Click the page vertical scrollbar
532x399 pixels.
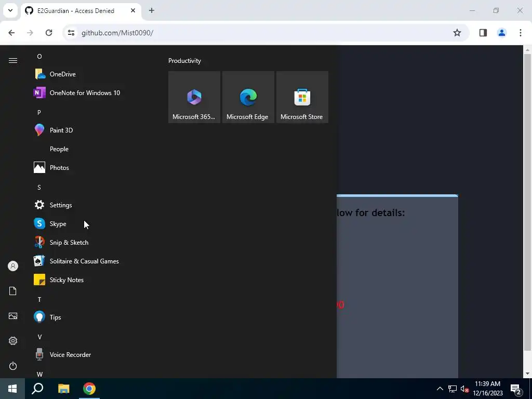527,202
